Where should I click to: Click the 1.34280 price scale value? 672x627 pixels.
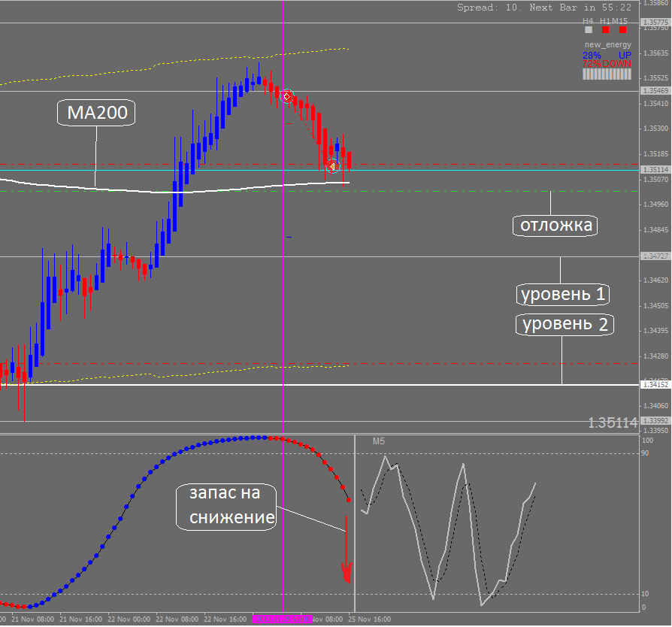point(655,356)
